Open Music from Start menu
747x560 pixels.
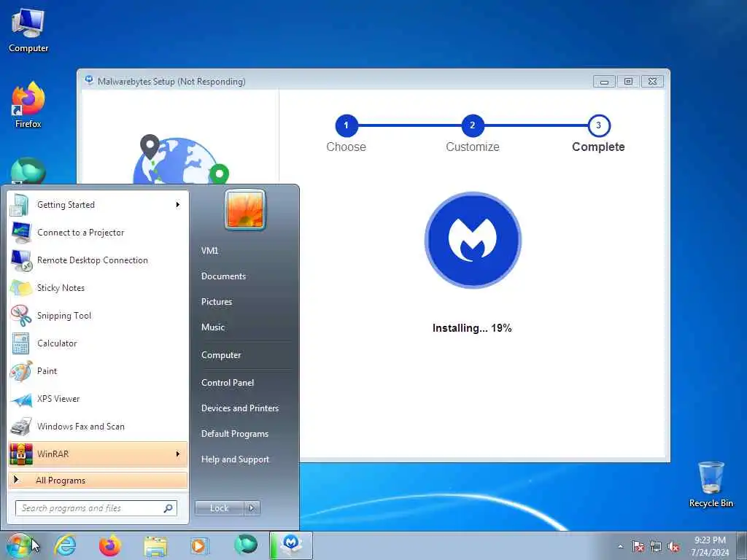(x=212, y=327)
